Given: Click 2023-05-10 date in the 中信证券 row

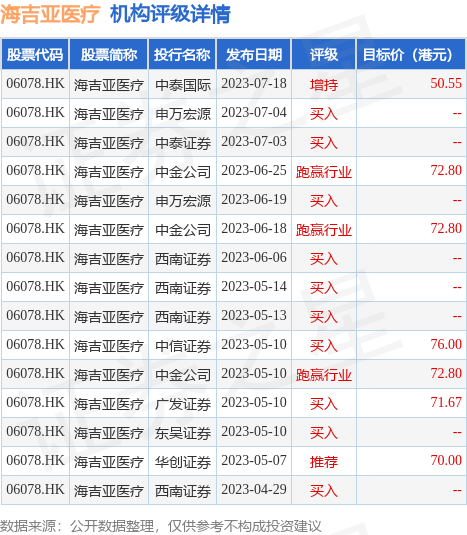Looking at the screenshot, I should (254, 345).
